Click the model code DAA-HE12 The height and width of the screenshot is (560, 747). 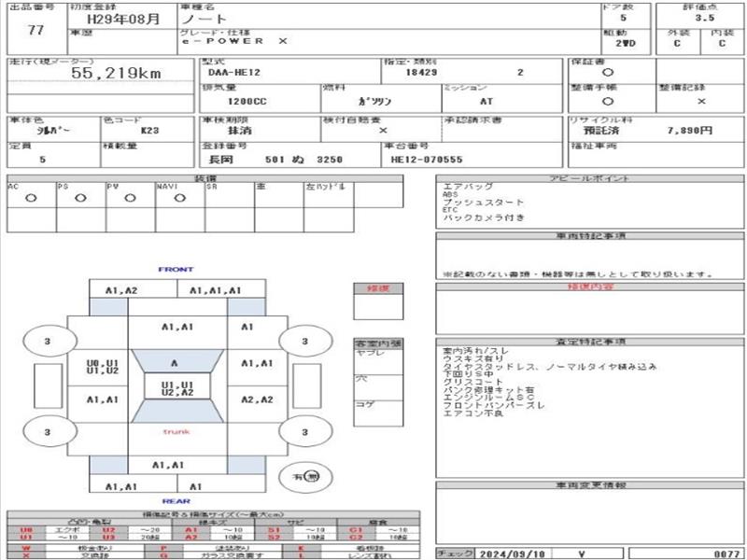click(x=234, y=73)
